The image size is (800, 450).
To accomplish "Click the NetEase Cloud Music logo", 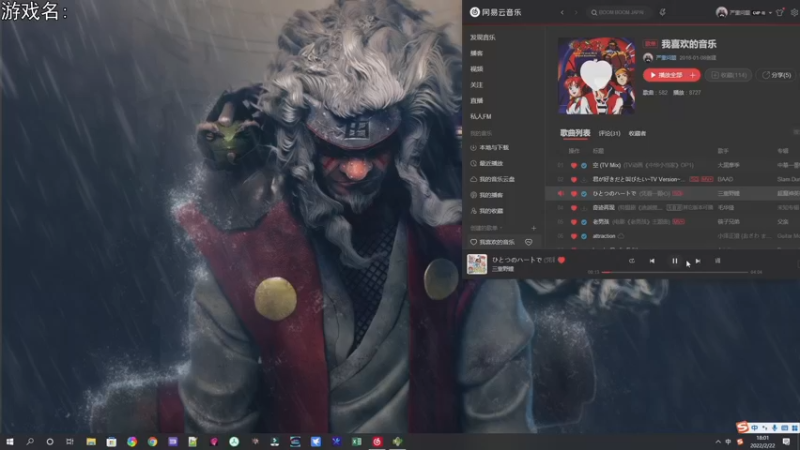I will pos(495,12).
